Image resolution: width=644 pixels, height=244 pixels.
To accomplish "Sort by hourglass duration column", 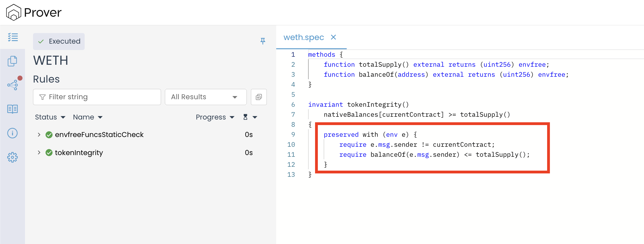I will [x=250, y=117].
